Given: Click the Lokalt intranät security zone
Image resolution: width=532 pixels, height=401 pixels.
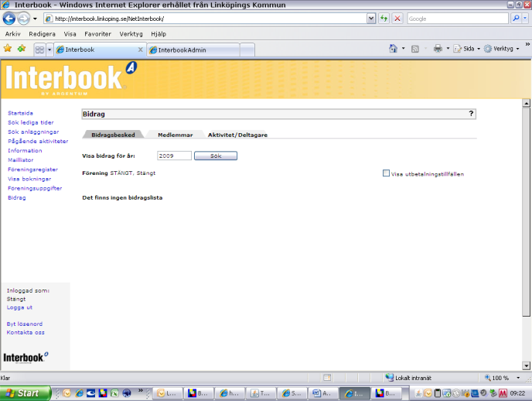Looking at the screenshot, I should point(409,378).
